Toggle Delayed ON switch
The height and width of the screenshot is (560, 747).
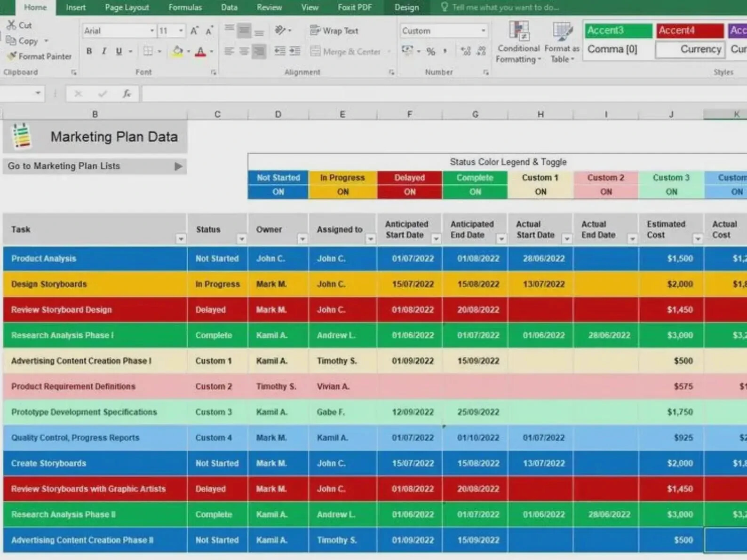410,192
